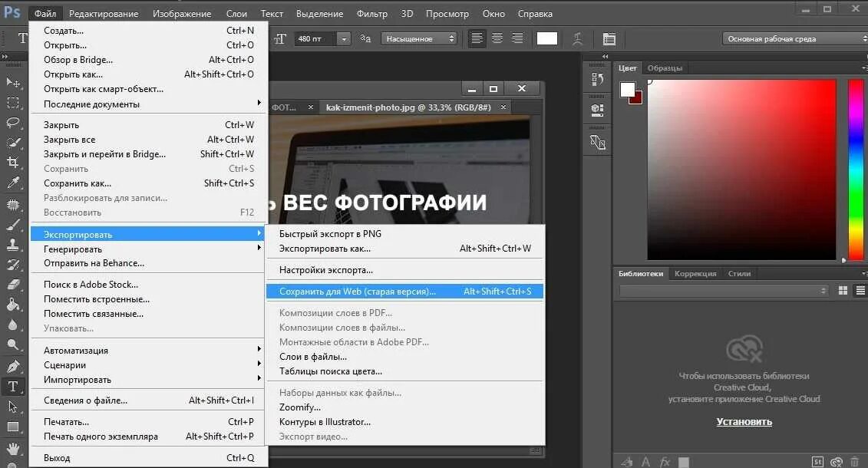Select the Dodge tool
The height and width of the screenshot is (468, 868).
(x=13, y=345)
